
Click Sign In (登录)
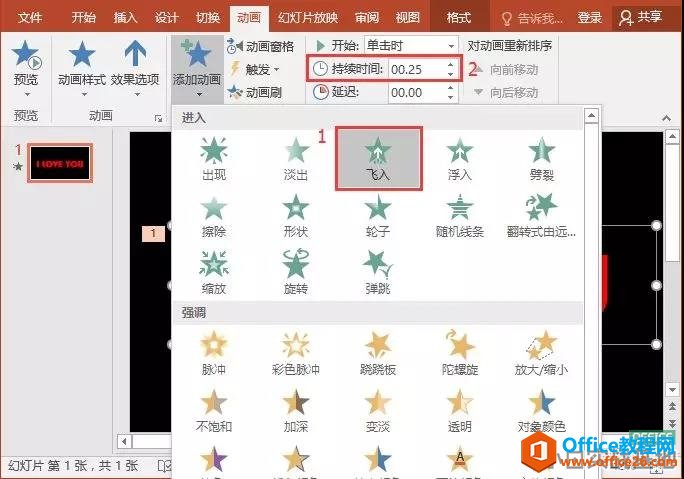pyautogui.click(x=590, y=17)
